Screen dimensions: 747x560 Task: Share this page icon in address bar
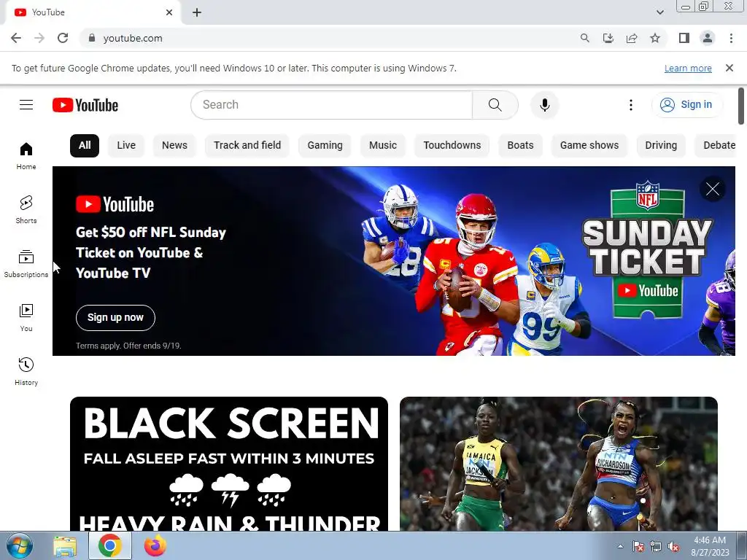pyautogui.click(x=632, y=38)
